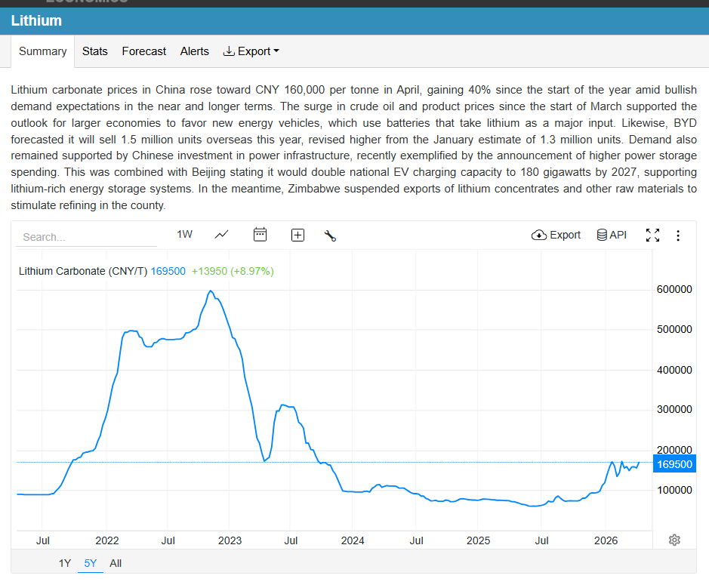Open the chart type line icon
The height and width of the screenshot is (588, 709).
[221, 235]
